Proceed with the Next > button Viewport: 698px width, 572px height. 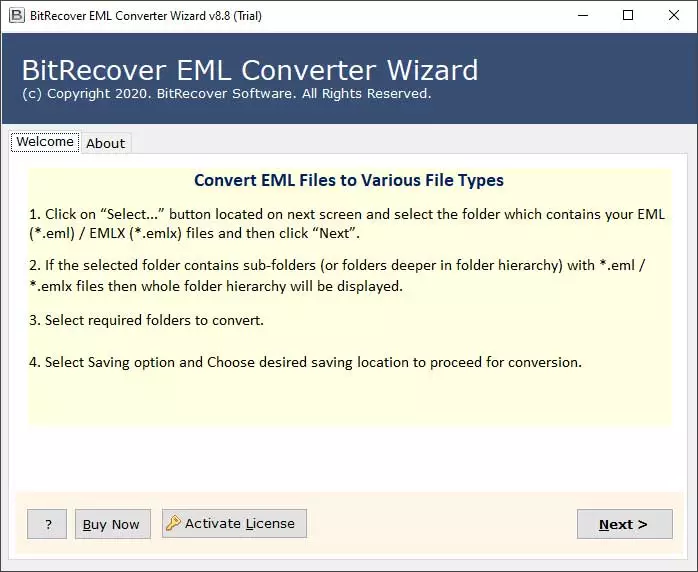point(624,524)
